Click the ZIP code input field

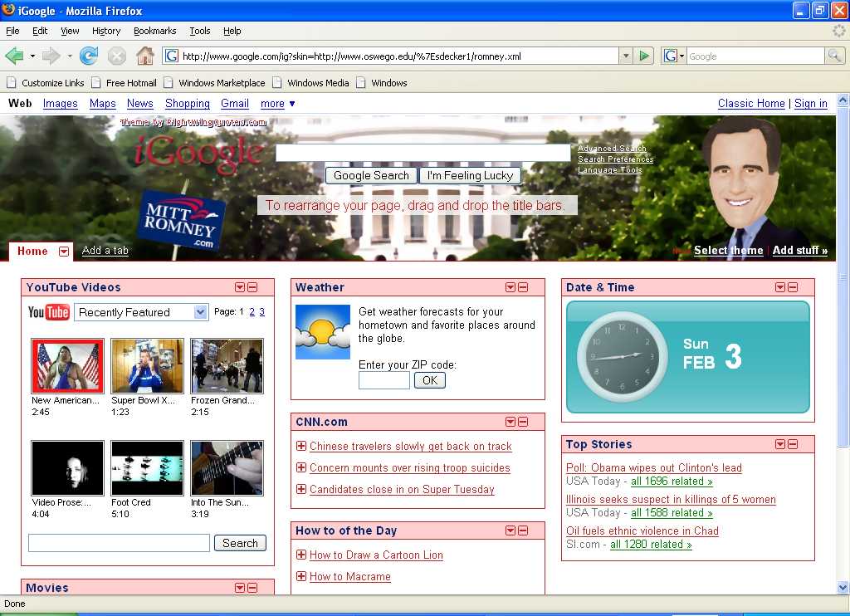tap(384, 380)
